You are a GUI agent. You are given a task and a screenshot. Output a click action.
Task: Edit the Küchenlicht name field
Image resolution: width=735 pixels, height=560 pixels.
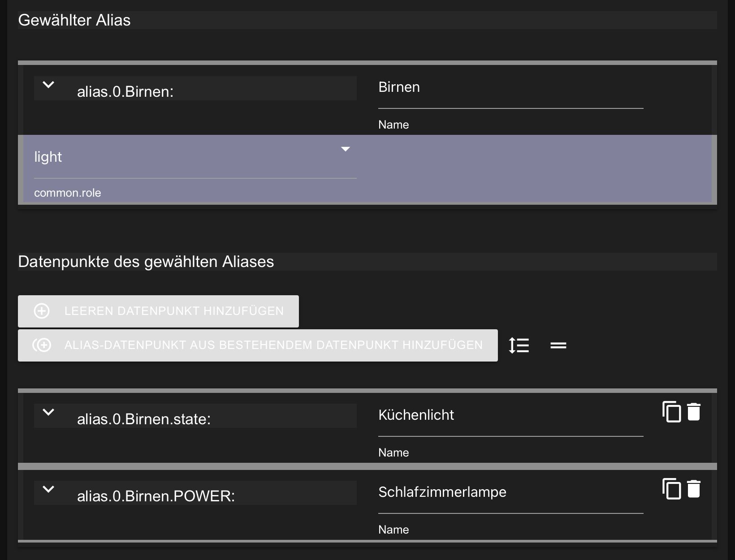pyautogui.click(x=510, y=415)
